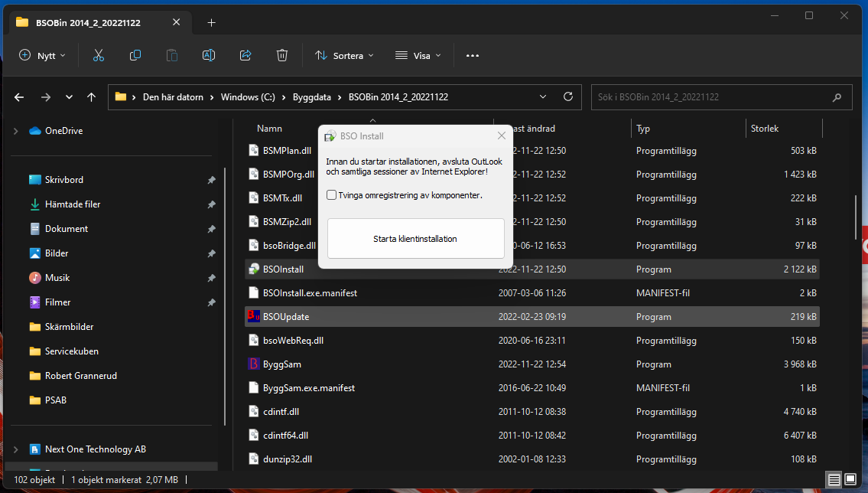Open the three-dot more options menu
The height and width of the screenshot is (493, 868).
[x=472, y=55]
